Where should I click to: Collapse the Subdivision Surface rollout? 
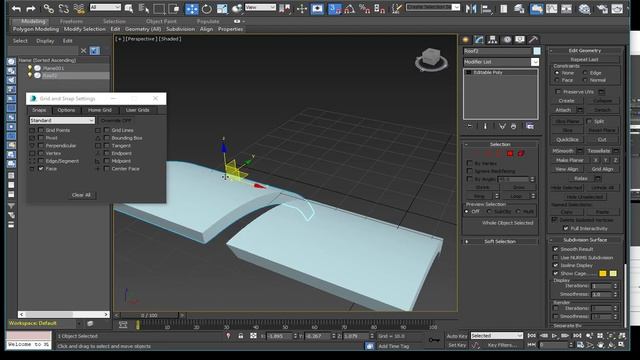click(x=584, y=240)
